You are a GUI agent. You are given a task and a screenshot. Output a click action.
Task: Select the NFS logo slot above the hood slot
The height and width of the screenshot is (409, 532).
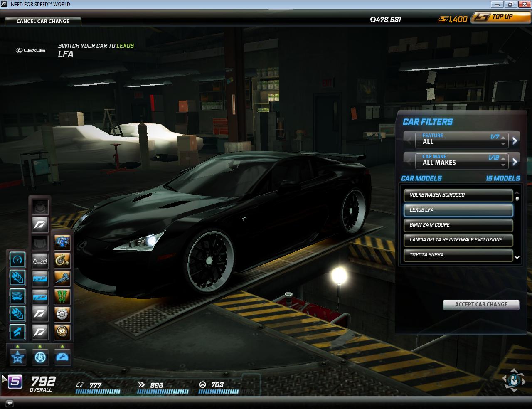pos(40,225)
